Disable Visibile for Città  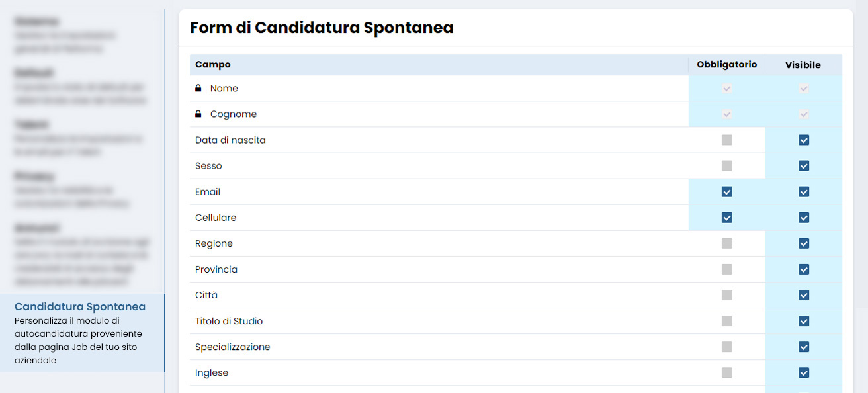[x=804, y=295]
